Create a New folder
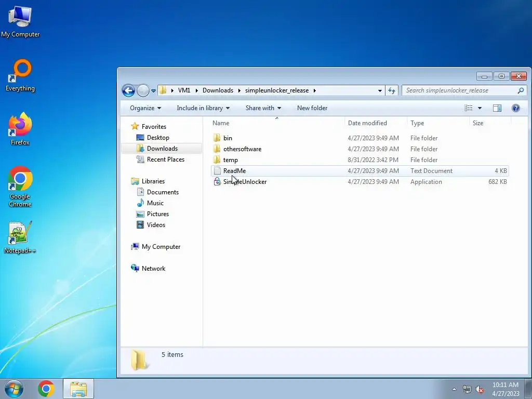532x399 pixels. point(312,108)
